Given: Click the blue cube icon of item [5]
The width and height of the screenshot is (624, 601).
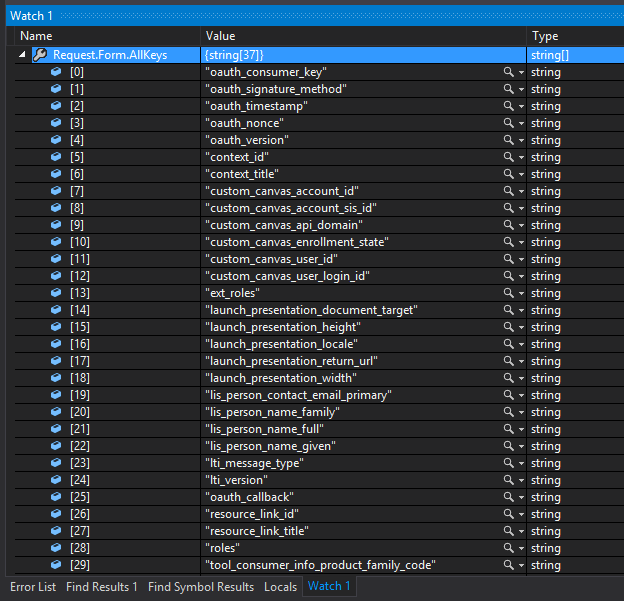Looking at the screenshot, I should [x=56, y=157].
